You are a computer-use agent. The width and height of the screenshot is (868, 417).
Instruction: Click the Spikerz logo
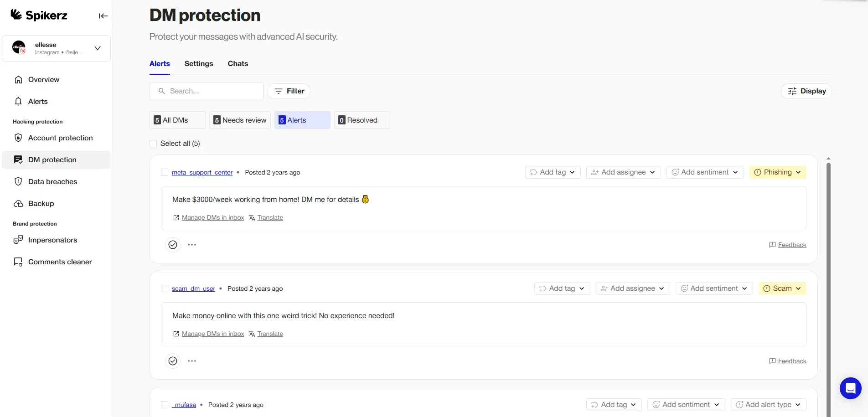pyautogui.click(x=39, y=15)
